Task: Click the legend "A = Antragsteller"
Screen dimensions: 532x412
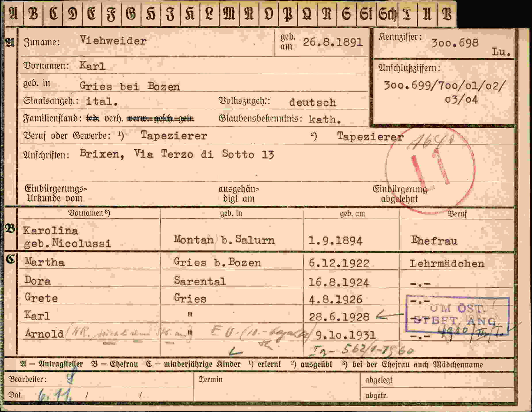Action: 51,364
